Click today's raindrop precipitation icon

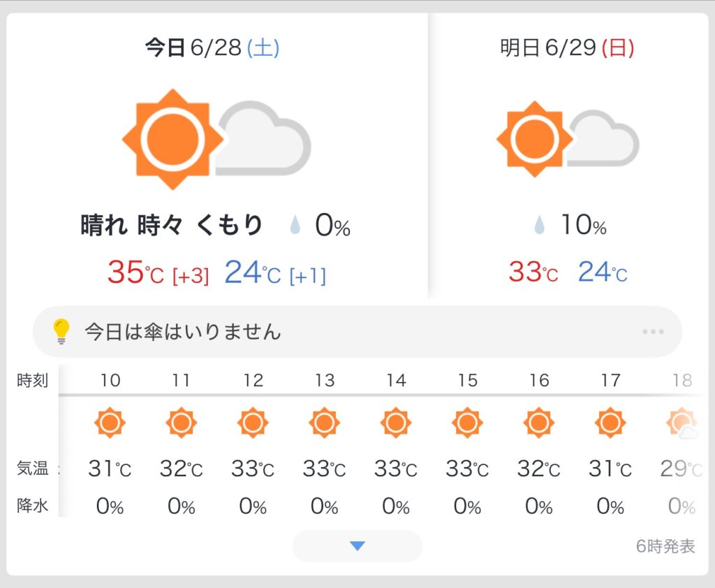pyautogui.click(x=295, y=226)
